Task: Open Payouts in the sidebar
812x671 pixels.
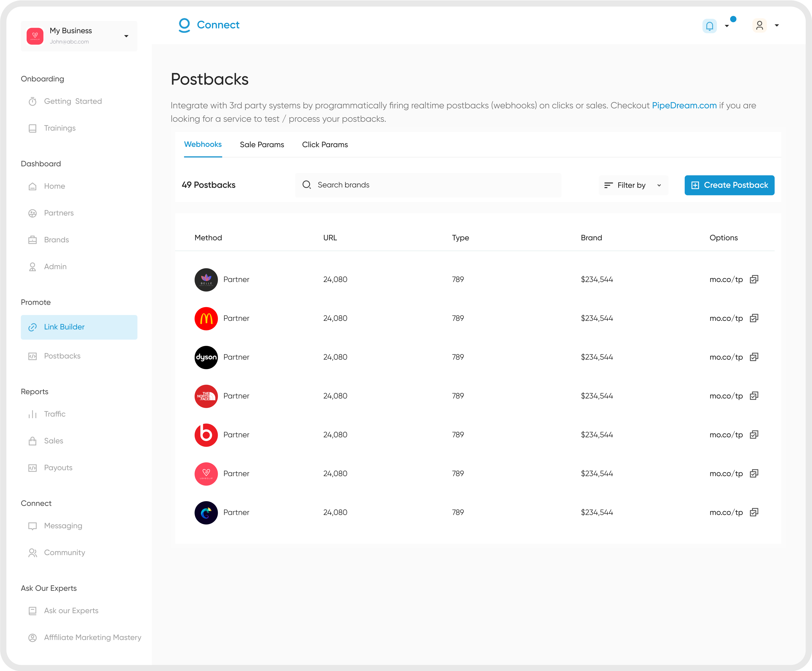Action: point(51,468)
